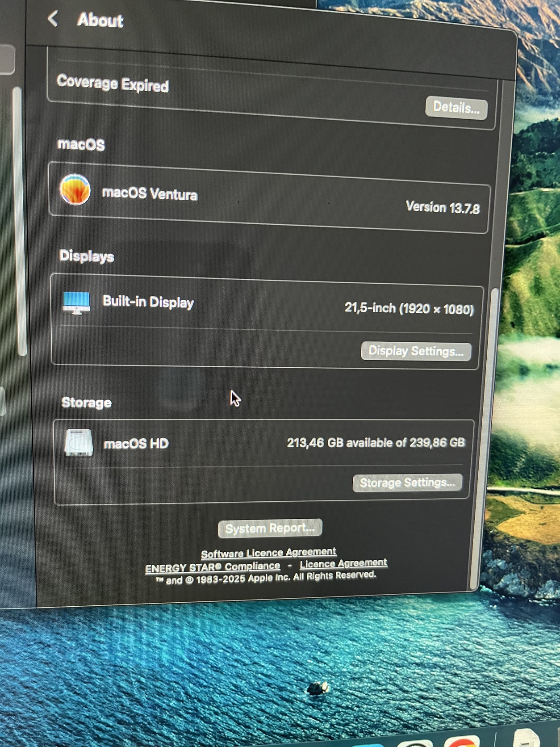Click the Built-in Display iMac icon
This screenshot has width=560, height=747.
point(76,303)
